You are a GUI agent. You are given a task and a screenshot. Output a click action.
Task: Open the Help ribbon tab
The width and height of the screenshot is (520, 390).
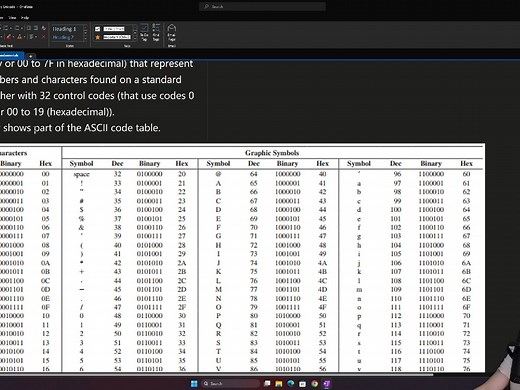[x=25, y=17]
